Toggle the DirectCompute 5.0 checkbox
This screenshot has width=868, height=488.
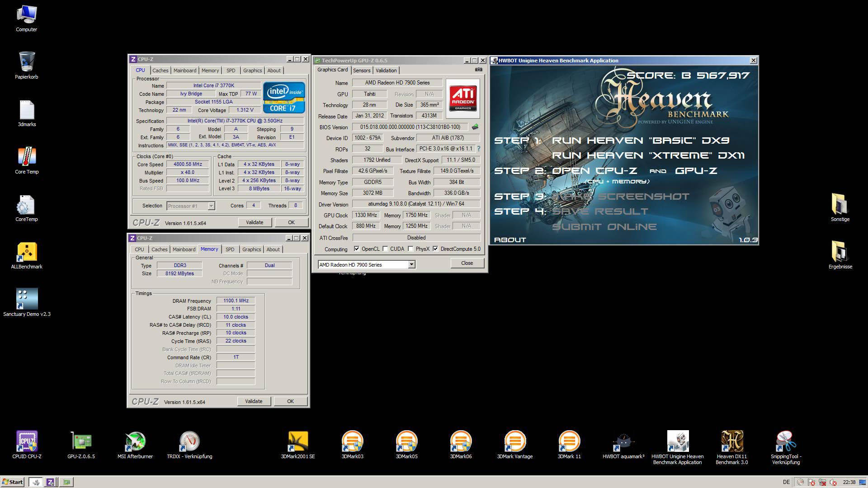pyautogui.click(x=435, y=249)
